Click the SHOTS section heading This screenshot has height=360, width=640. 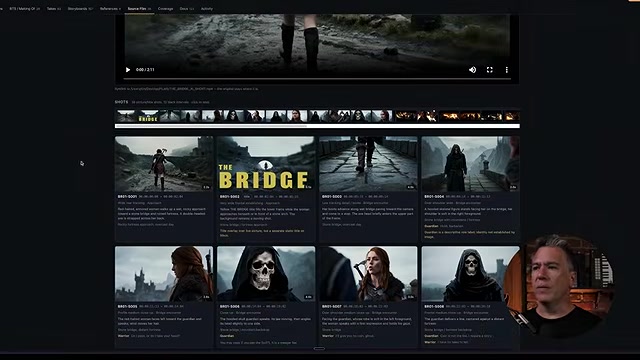point(122,102)
